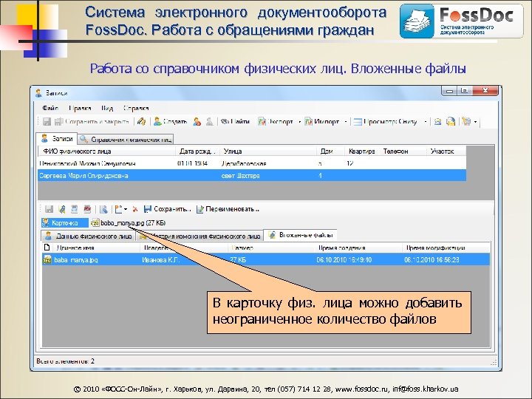Click the last stacked-documents icon in main toolbar
The width and height of the screenshot is (532, 399).
(x=467, y=121)
